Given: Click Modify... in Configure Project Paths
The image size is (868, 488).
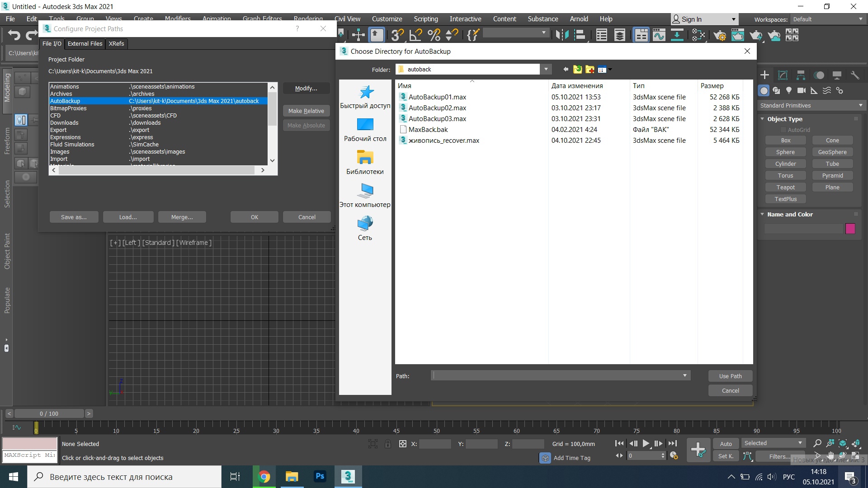Looking at the screenshot, I should [306, 88].
